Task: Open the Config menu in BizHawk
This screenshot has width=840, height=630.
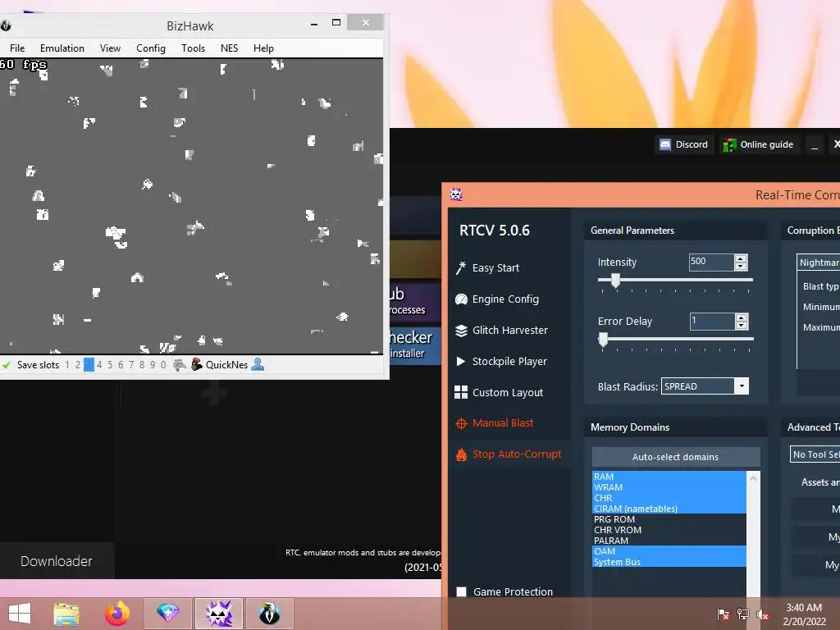Action: coord(151,48)
